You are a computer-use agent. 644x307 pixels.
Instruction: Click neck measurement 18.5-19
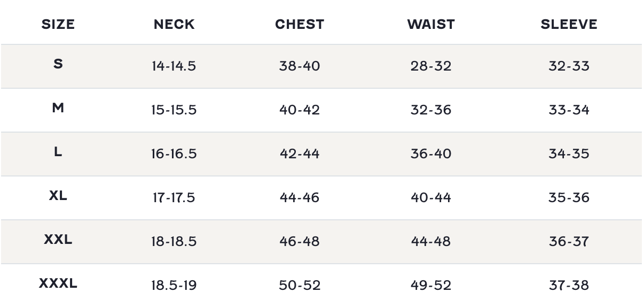(x=174, y=285)
